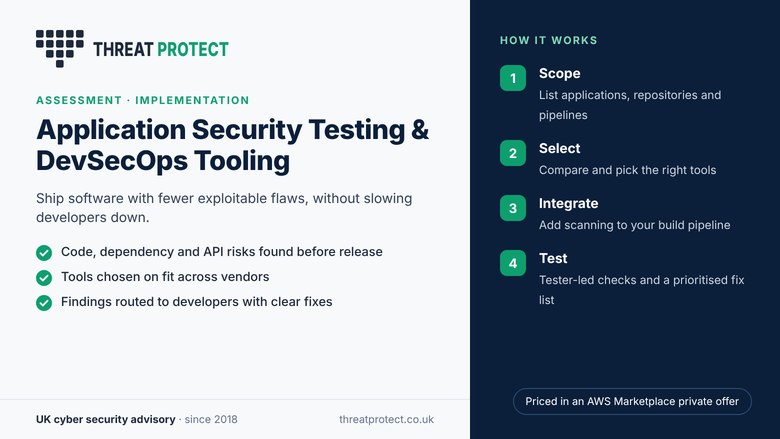Select the Select step heading

560,148
